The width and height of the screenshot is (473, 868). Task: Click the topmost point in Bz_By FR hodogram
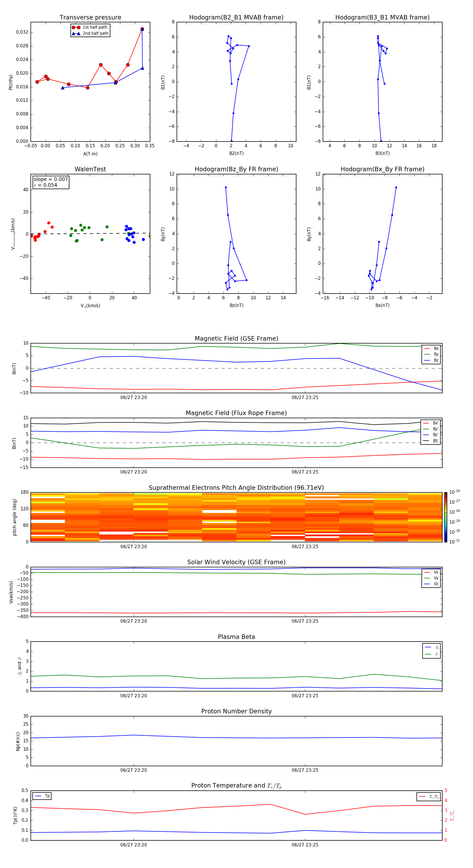[x=225, y=187]
